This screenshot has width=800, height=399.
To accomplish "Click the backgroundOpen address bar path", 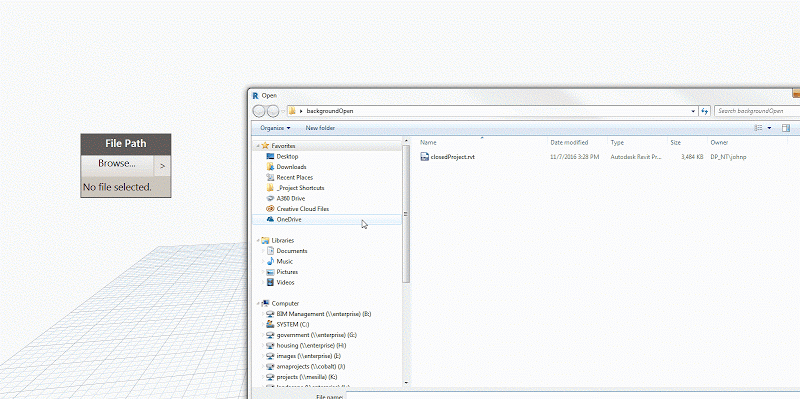I will (x=330, y=111).
